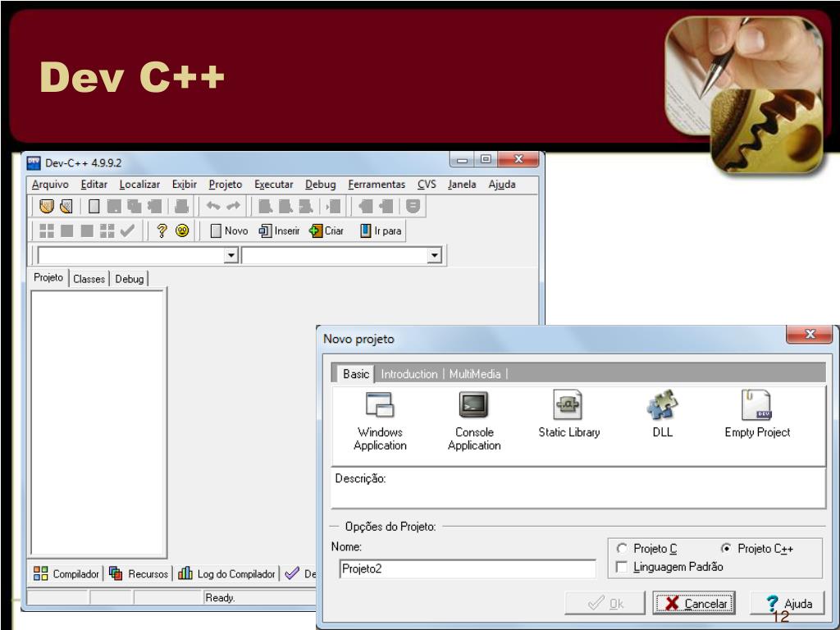
Task: Click the Nome field containing Projeto2
Action: click(x=467, y=568)
